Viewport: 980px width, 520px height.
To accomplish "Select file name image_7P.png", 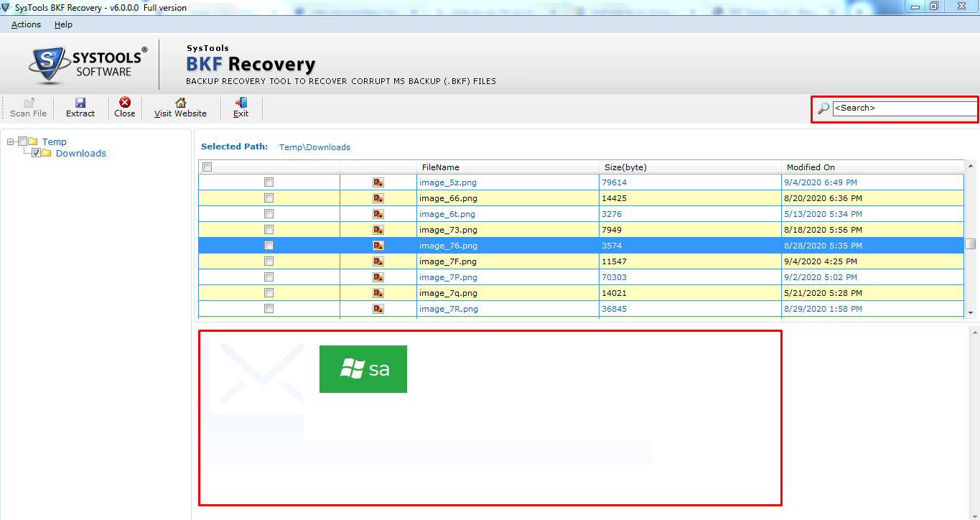I will pyautogui.click(x=448, y=277).
